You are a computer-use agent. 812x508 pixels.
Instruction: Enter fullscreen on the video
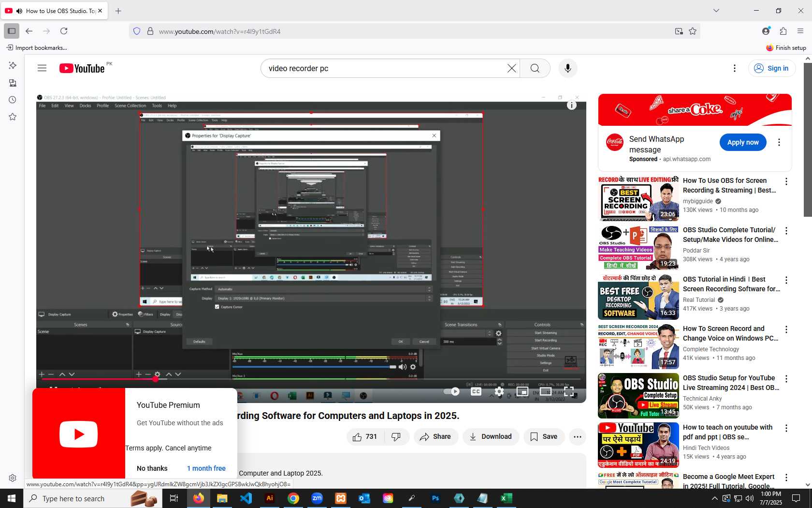coord(569,391)
